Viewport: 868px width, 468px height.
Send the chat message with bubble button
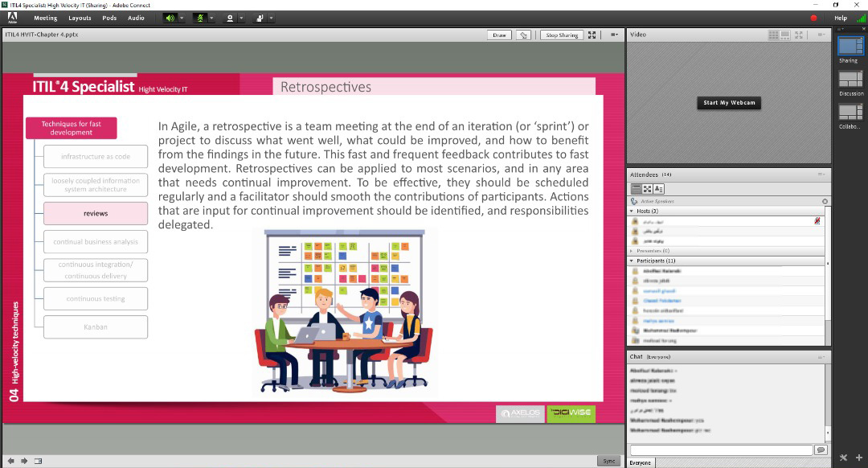tap(821, 450)
